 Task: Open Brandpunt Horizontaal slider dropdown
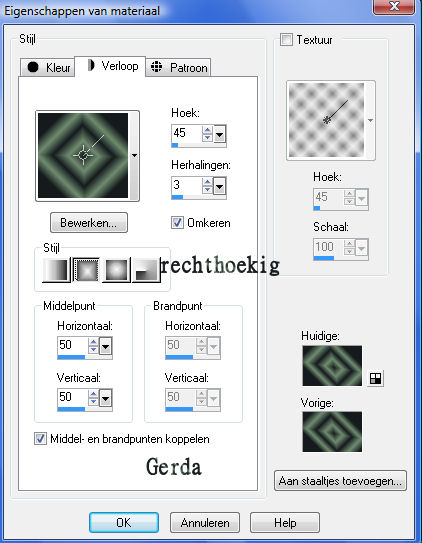[214, 346]
